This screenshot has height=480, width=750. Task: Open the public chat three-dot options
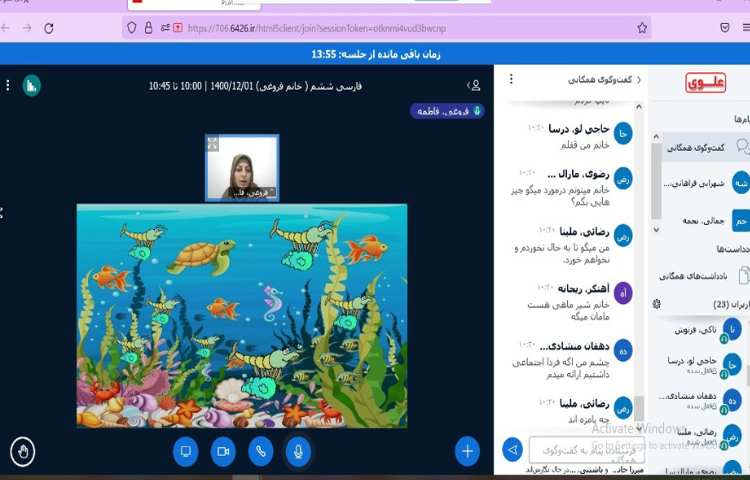[511, 79]
